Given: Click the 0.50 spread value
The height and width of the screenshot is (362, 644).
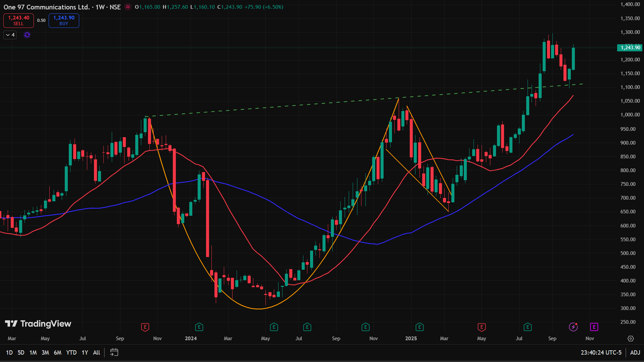Looking at the screenshot, I should [x=41, y=21].
